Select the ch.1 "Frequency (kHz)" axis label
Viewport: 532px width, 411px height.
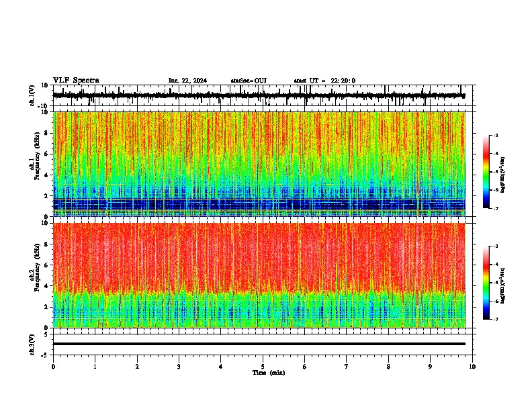tap(37, 156)
